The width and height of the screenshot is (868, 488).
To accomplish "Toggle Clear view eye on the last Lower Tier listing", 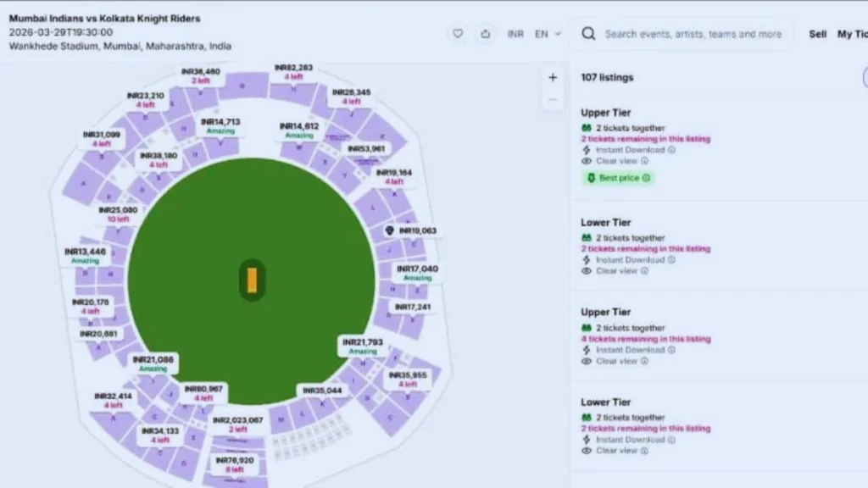I will coord(585,451).
